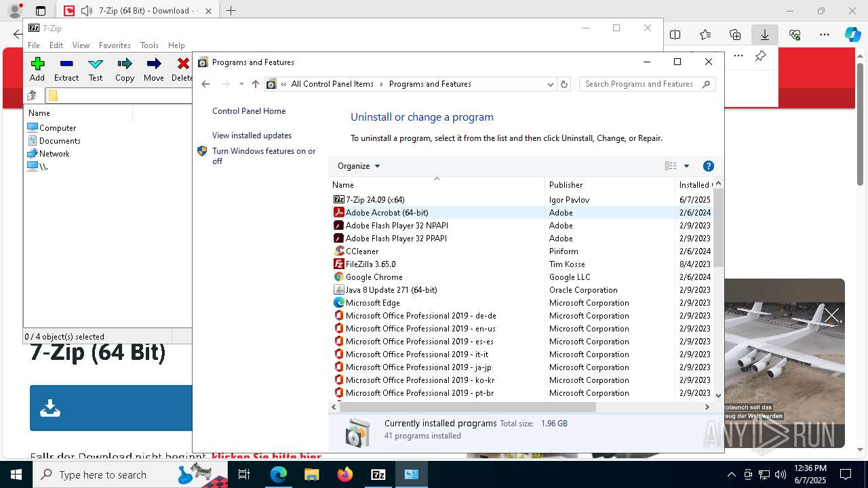Open the Edge downloads icon

tap(764, 35)
